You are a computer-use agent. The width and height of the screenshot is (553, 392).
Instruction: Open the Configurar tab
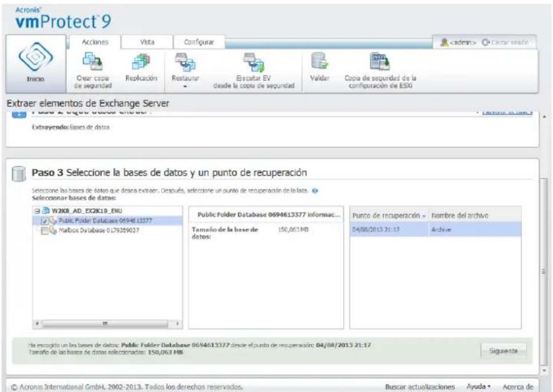pyautogui.click(x=199, y=42)
